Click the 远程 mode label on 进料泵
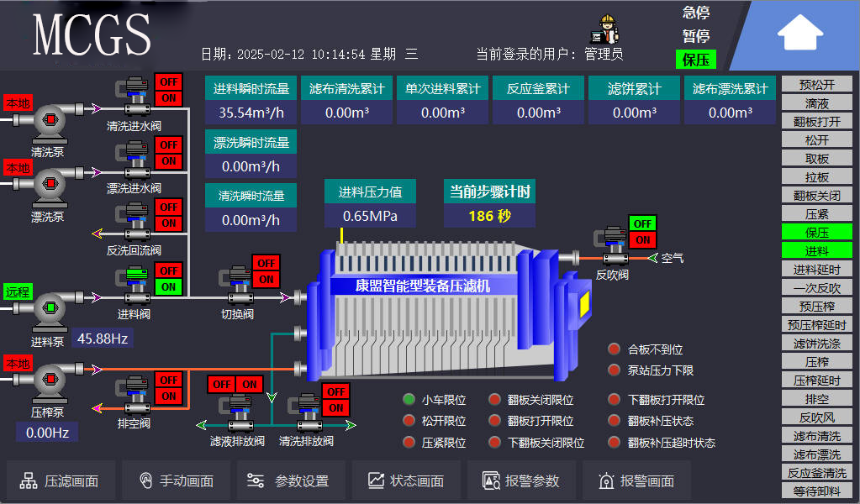Viewport: 860px width, 504px height. point(18,291)
